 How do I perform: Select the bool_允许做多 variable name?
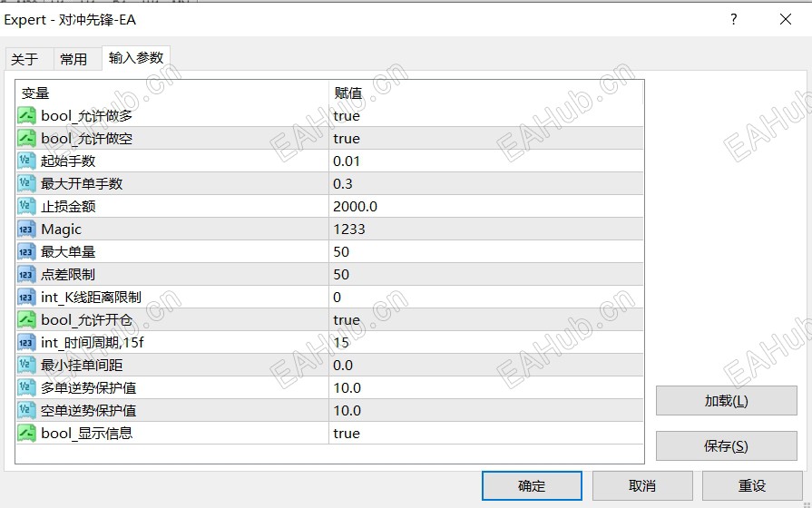(x=86, y=115)
